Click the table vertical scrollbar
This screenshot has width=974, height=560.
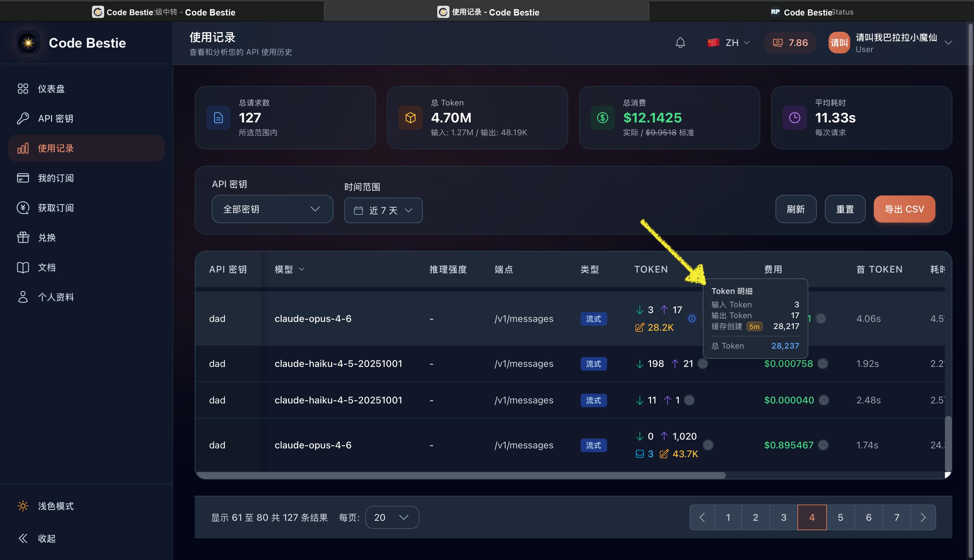click(948, 443)
